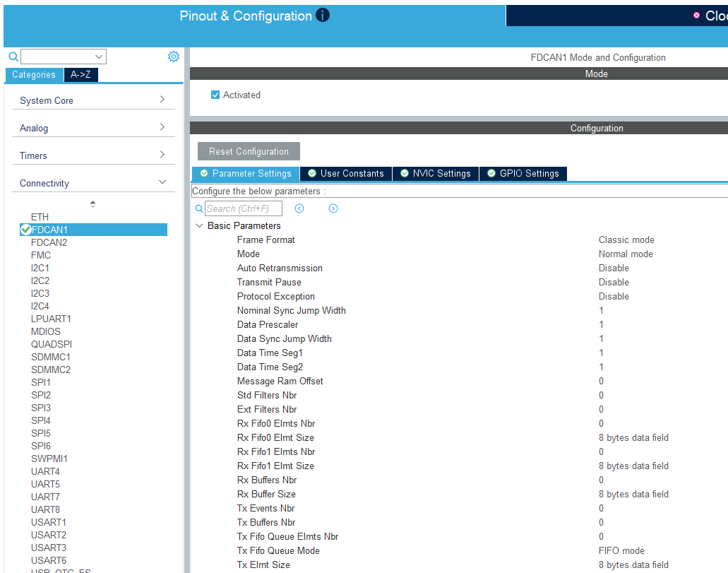Click Tx Elmt Size 8 bytes value

(633, 565)
